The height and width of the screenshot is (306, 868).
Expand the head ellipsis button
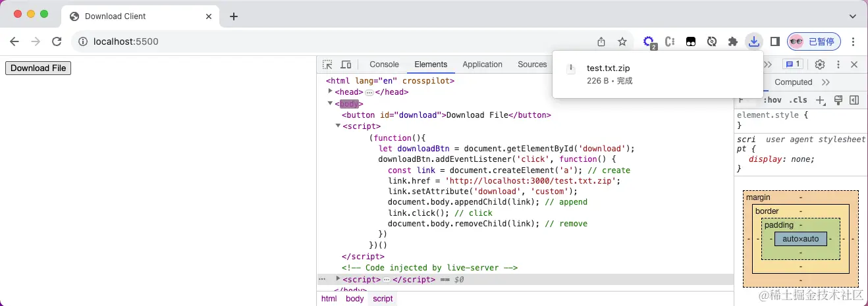(369, 93)
